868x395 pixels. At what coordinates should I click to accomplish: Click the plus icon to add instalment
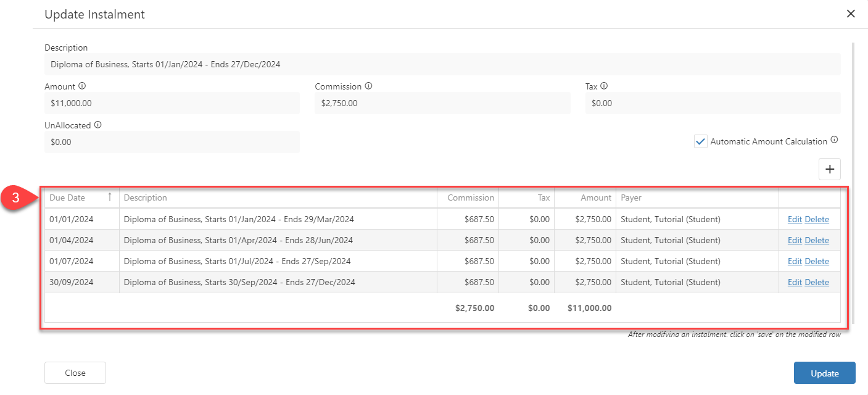click(x=829, y=169)
